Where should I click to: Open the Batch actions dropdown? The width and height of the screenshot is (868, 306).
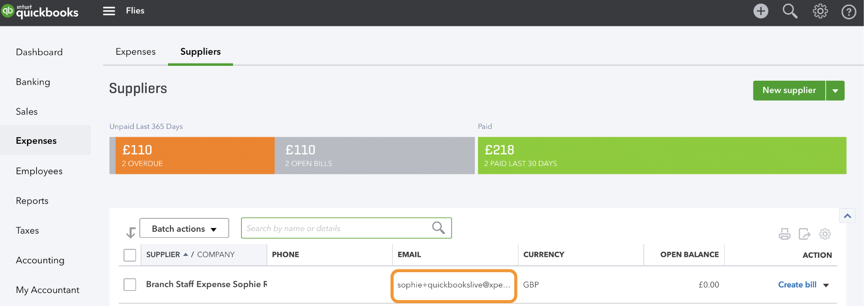tap(184, 229)
